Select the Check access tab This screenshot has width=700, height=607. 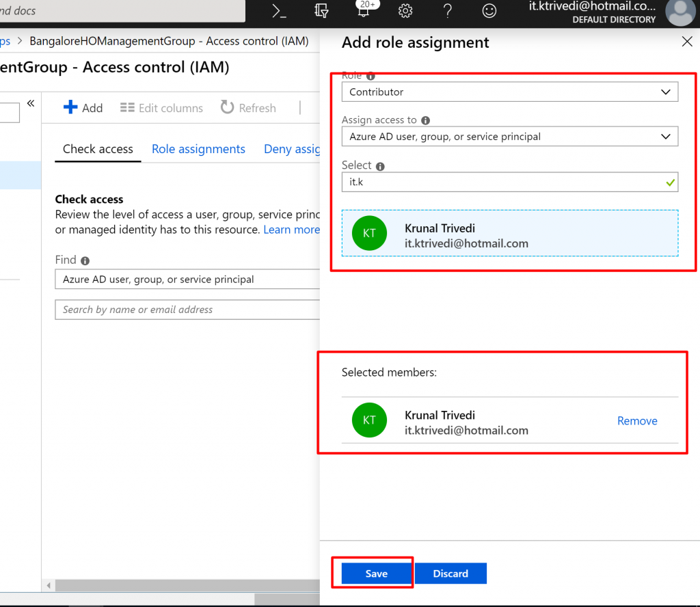pos(98,149)
